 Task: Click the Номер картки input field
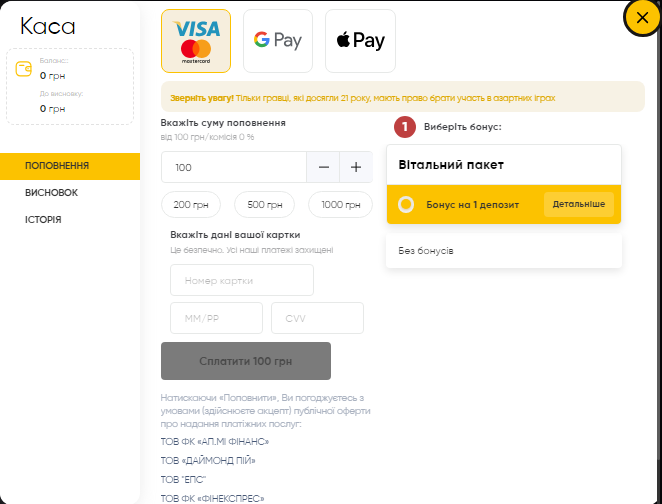click(242, 280)
